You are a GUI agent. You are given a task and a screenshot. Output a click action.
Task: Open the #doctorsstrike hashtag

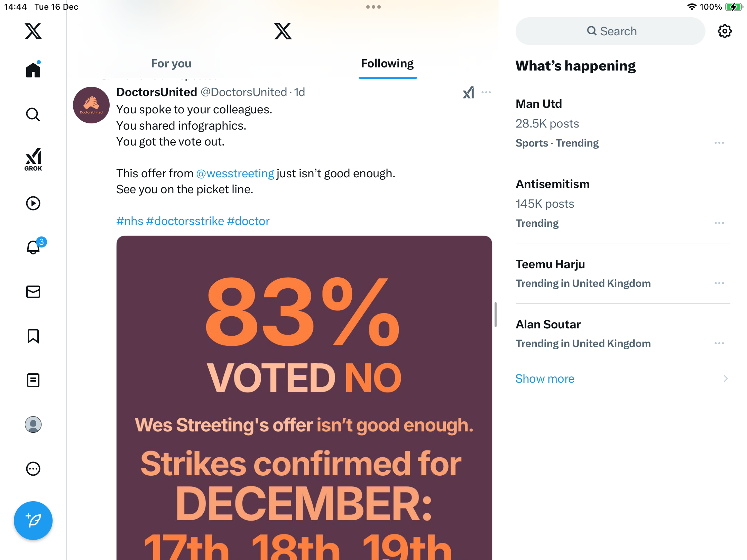185,221
